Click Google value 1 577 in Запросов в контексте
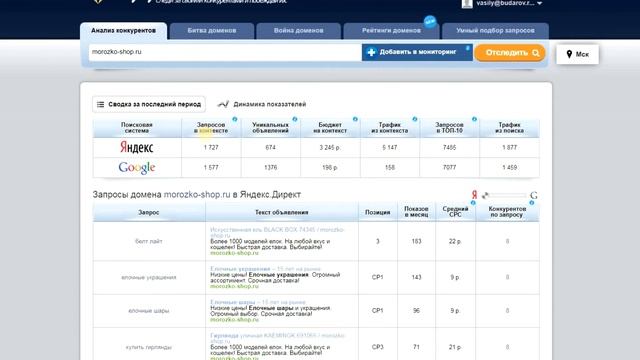 (x=211, y=167)
